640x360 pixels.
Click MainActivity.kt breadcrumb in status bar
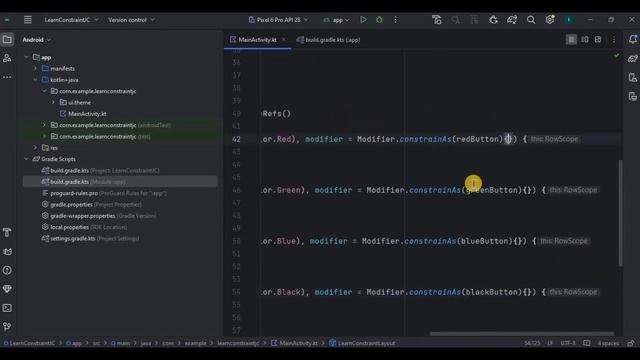click(295, 343)
